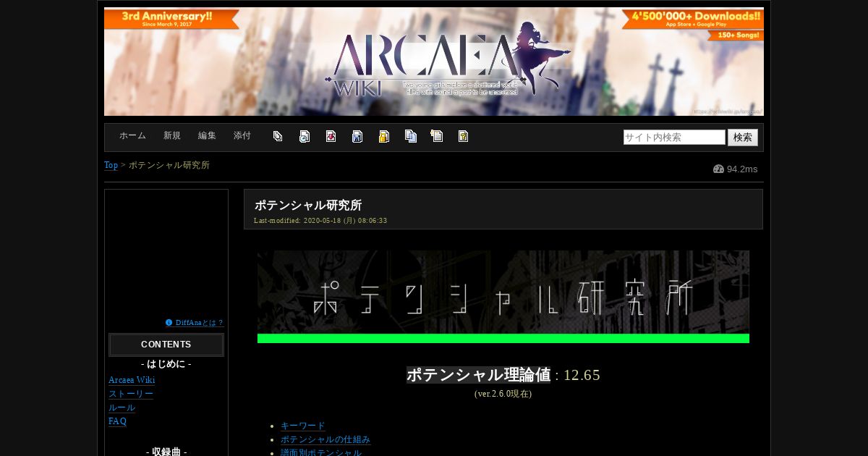The image size is (868, 456).
Task: Click the ポテンシャル研究所 title banner image
Action: click(503, 297)
